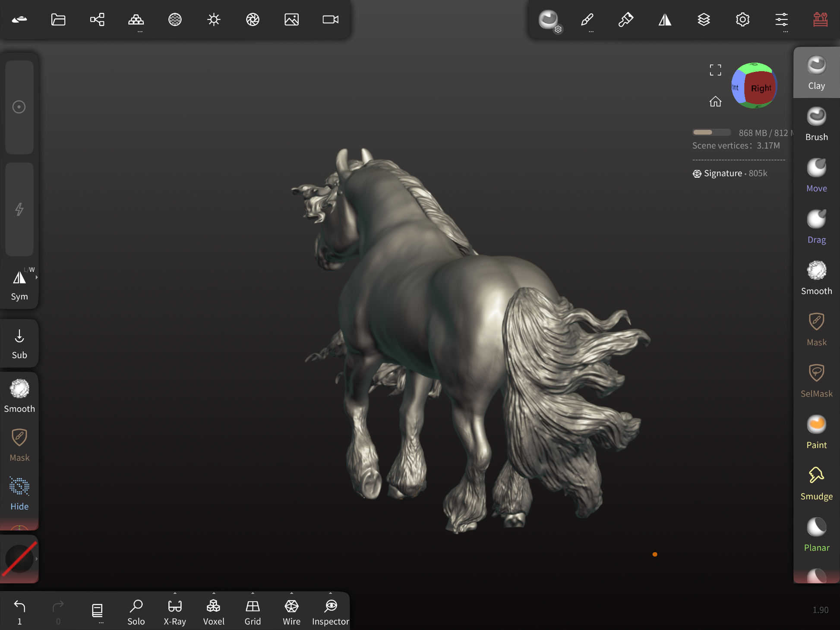Open the scene tree icon
This screenshot has width=840, height=630.
pyautogui.click(x=97, y=19)
